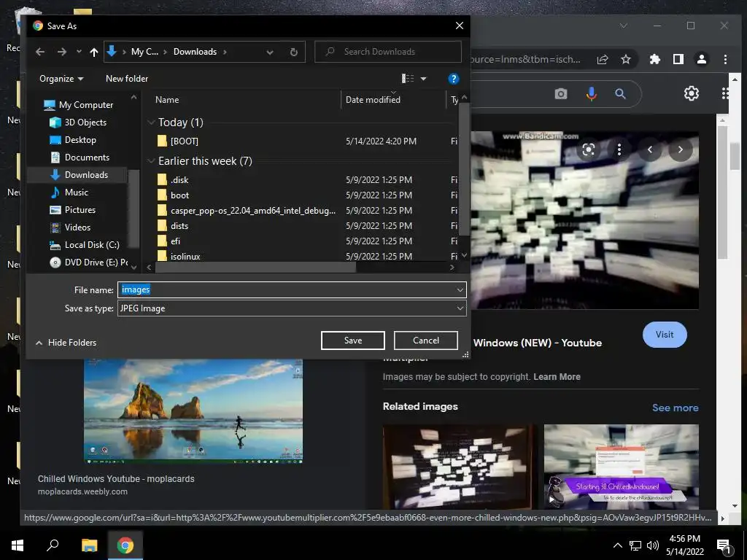The height and width of the screenshot is (560, 747).
Task: Select 3D Objects in navigation pane
Action: pos(78,122)
